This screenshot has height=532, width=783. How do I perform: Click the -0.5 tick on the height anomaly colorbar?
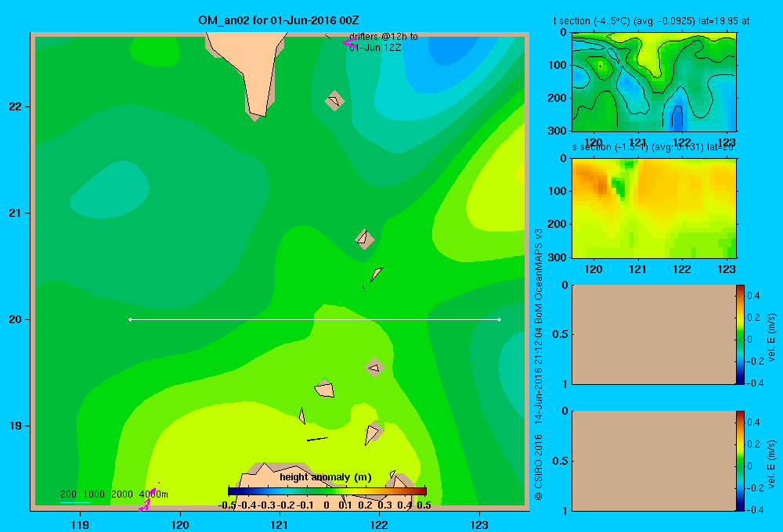coord(228,505)
